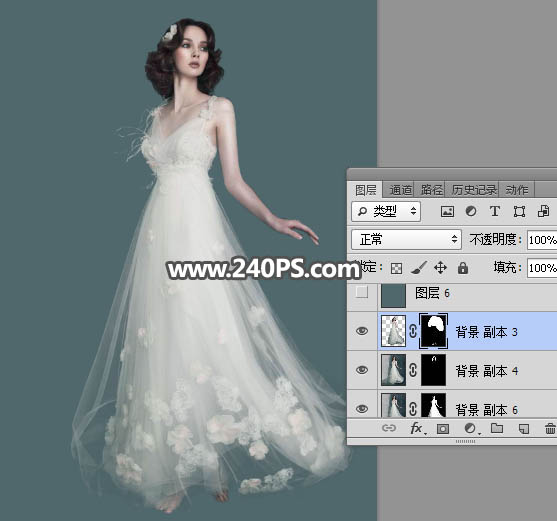Filter layers by pixel image type
Screen dimensions: 557x521
pos(447,212)
